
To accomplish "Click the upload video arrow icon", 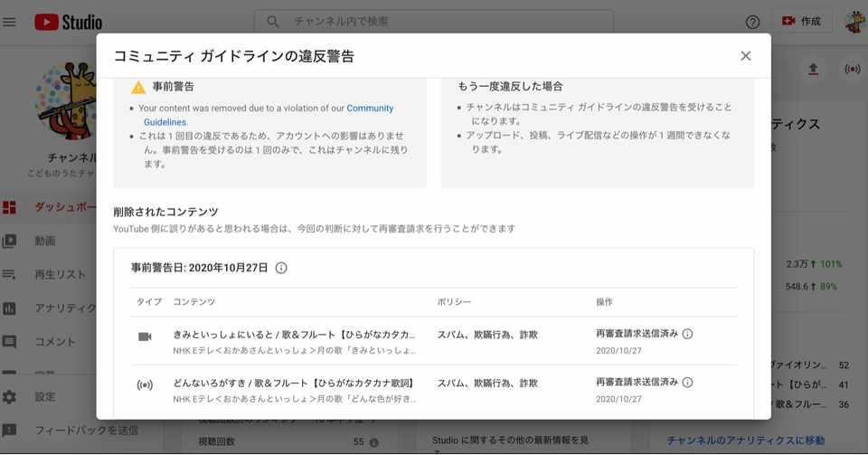I will click(x=813, y=69).
